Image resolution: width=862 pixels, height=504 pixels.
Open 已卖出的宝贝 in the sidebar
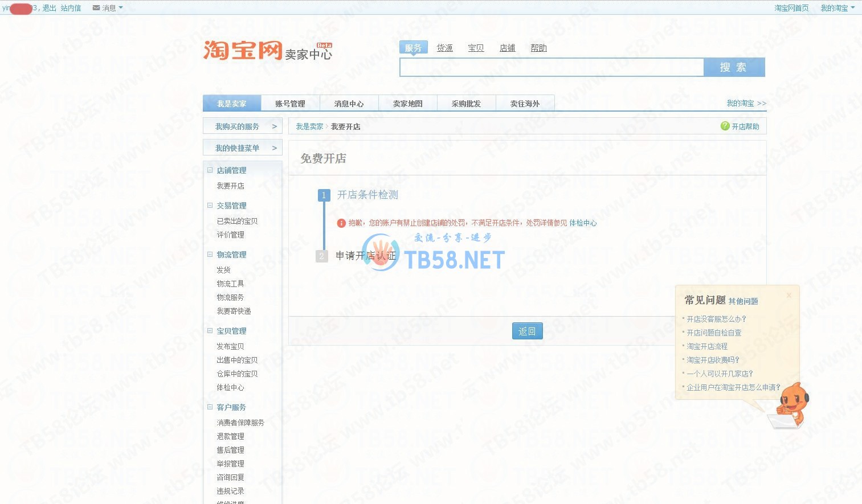click(x=237, y=221)
